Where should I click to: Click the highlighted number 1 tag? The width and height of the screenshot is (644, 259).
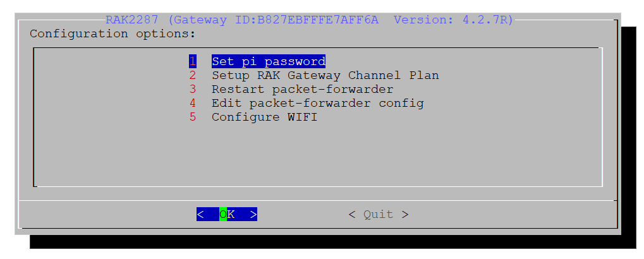point(193,61)
